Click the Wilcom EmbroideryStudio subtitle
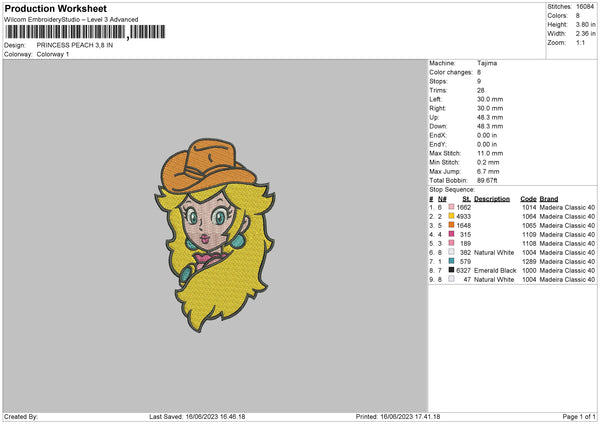 click(x=71, y=20)
